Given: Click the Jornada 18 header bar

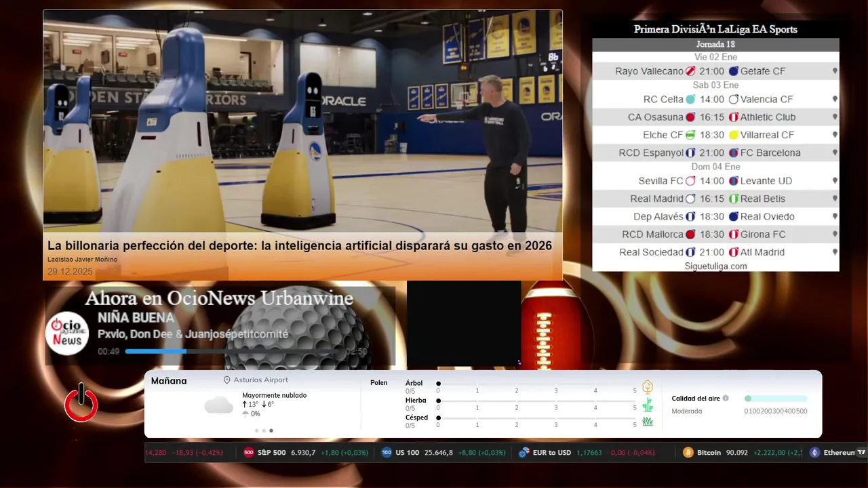Looking at the screenshot, I should click(715, 45).
